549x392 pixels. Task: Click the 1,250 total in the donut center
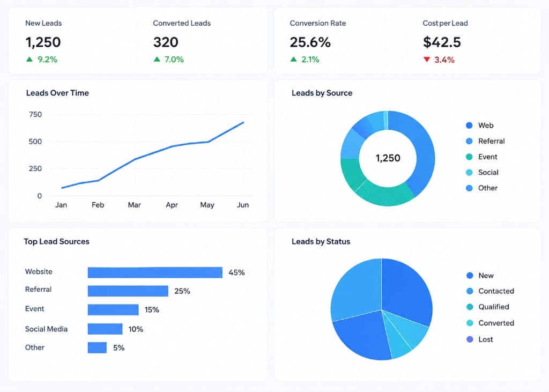point(388,158)
